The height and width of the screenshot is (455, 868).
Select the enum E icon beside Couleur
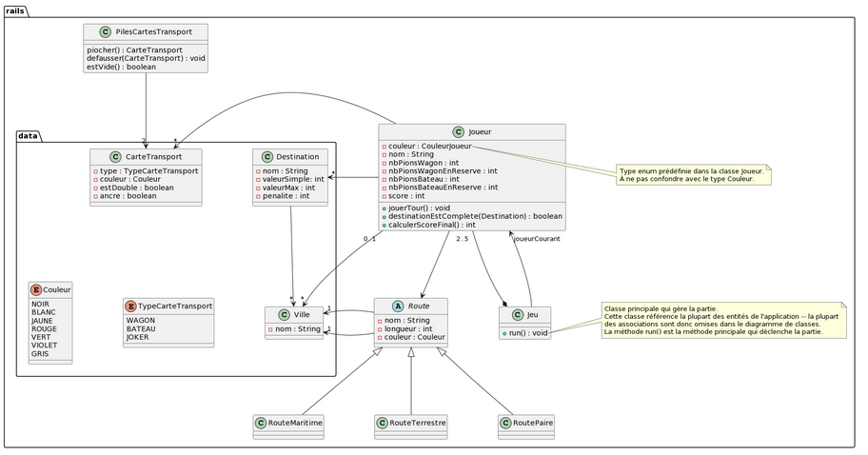[x=37, y=288]
